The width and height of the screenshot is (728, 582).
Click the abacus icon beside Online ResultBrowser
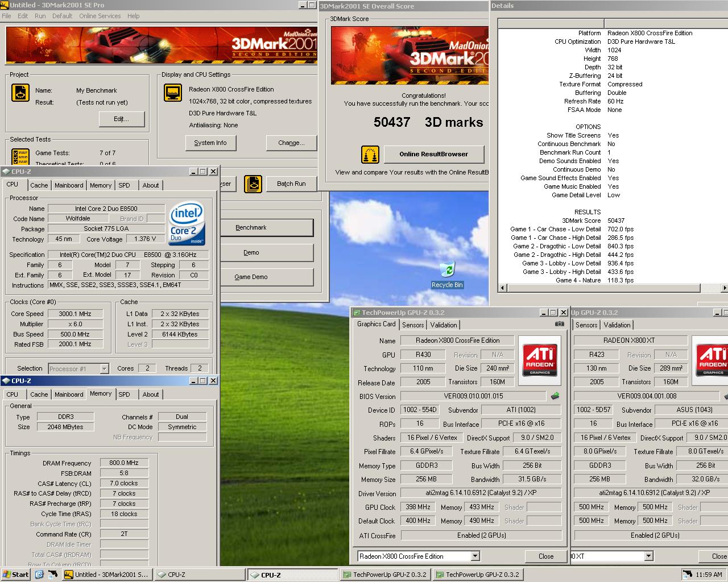[x=370, y=154]
